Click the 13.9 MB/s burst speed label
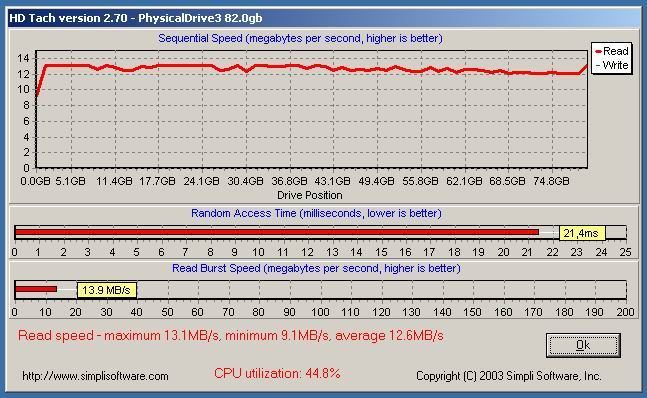 coord(106,290)
